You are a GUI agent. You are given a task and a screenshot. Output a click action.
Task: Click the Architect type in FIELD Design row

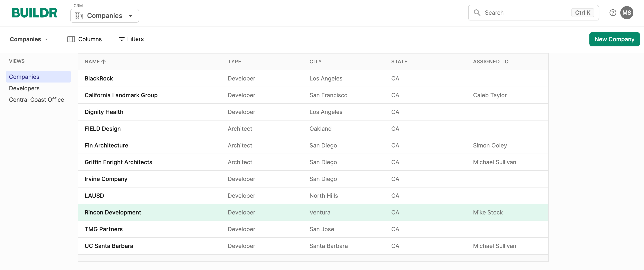(x=240, y=129)
